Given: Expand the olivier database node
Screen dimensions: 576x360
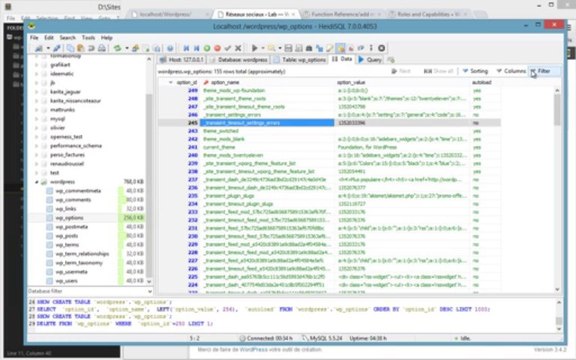Looking at the screenshot, I should [x=37, y=128].
